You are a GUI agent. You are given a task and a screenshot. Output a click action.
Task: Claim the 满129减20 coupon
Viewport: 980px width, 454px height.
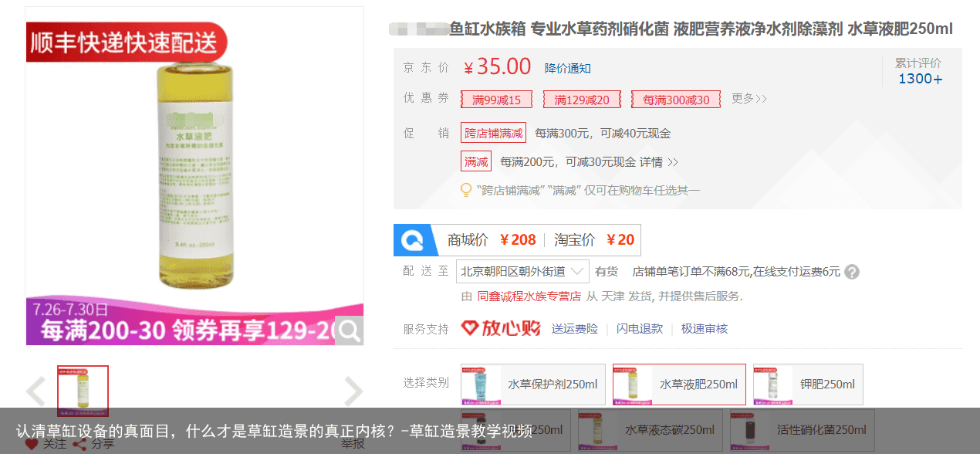pos(582,100)
